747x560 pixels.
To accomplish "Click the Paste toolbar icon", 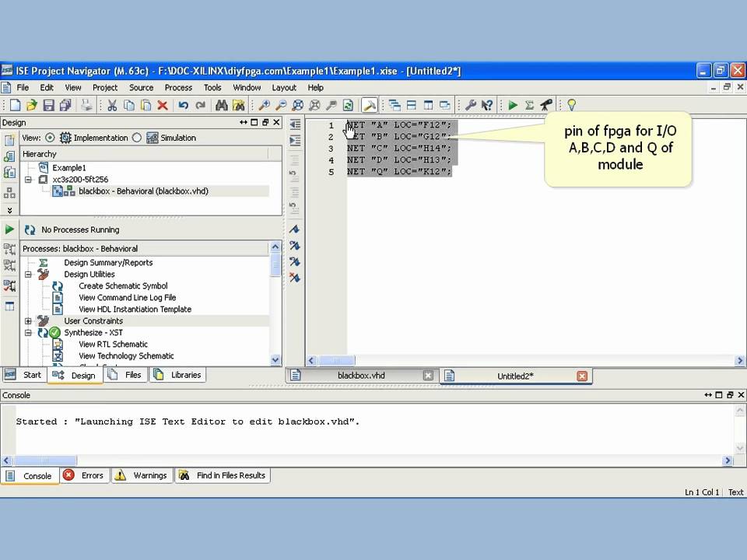I will tap(146, 105).
